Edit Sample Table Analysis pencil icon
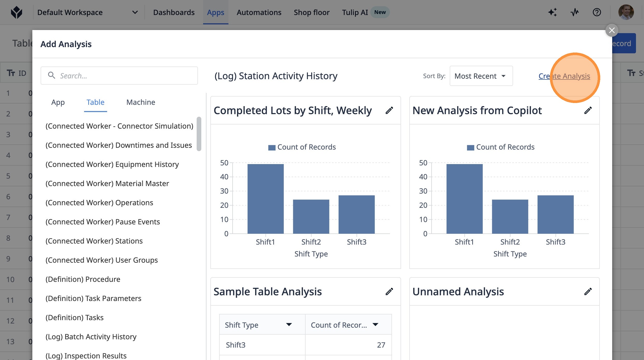Image resolution: width=644 pixels, height=360 pixels. [x=389, y=292]
